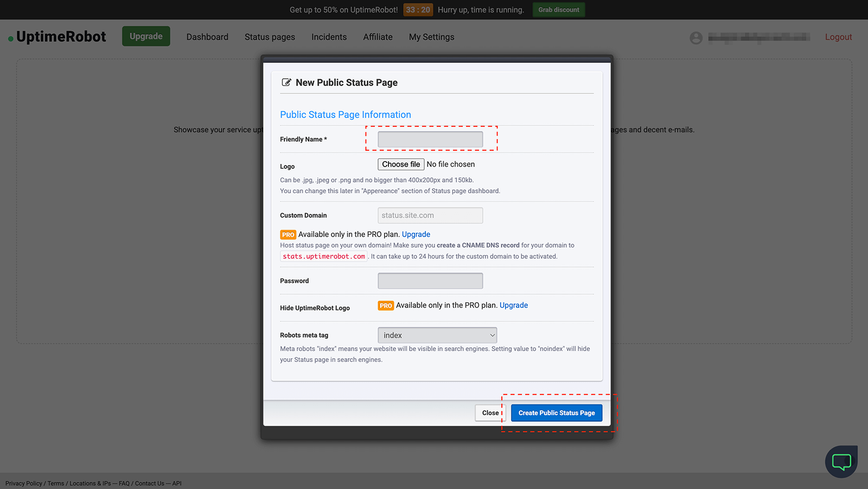Screen dimensions: 868x489
Task: Click the Custom Domain input field
Action: (430, 215)
